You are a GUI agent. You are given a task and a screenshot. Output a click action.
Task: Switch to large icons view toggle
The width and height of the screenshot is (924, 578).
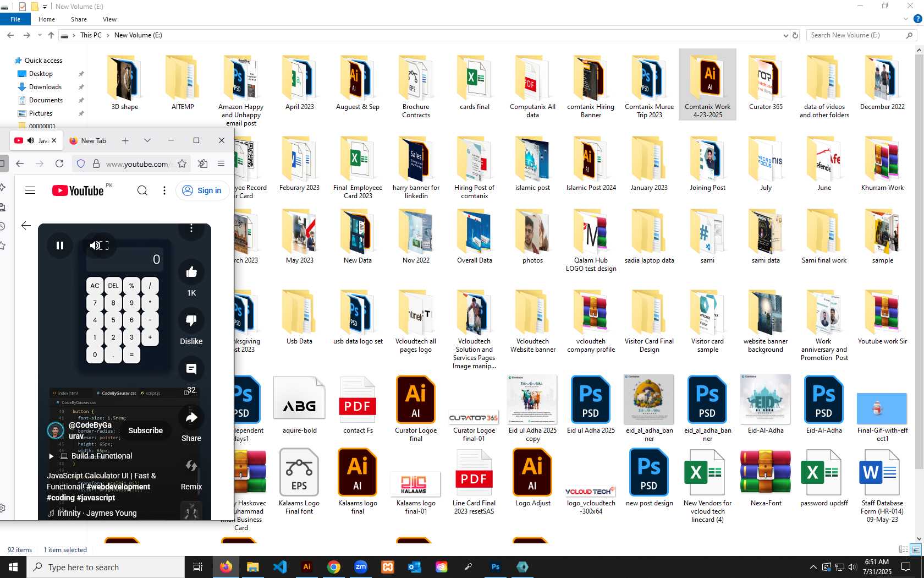[x=916, y=549]
